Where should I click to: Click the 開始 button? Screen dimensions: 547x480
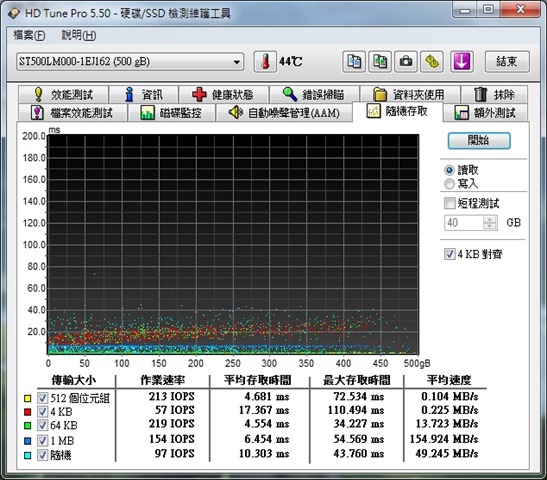(x=479, y=141)
